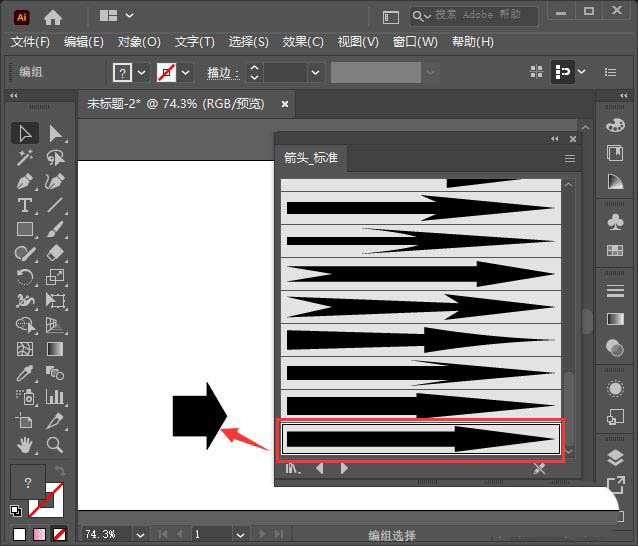Click the fill color box

(x=28, y=483)
